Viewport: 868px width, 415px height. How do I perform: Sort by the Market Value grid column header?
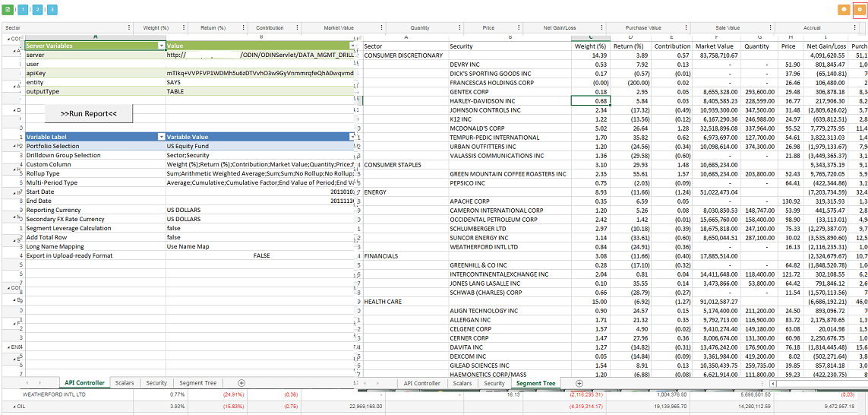pyautogui.click(x=343, y=27)
